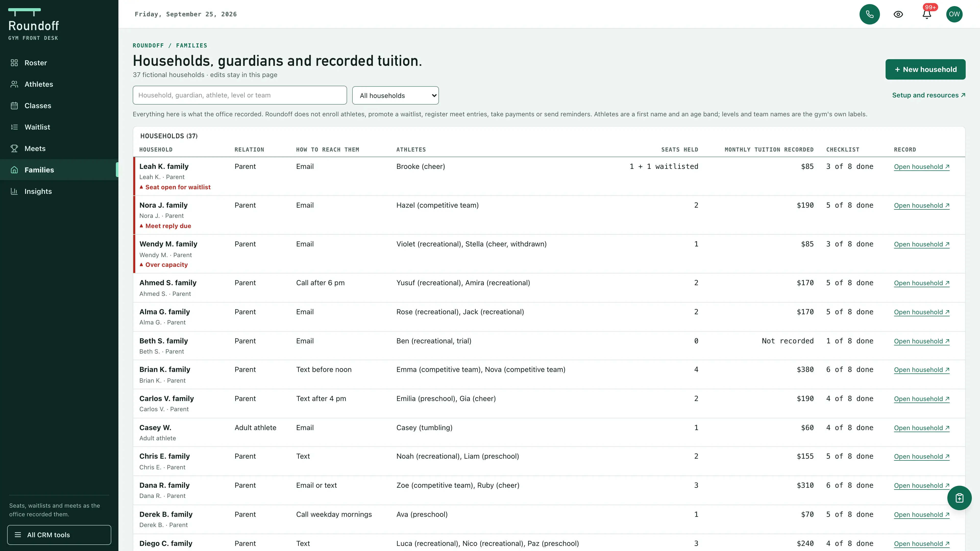Click the All CRM tools button
Viewport: 980px width, 551px height.
click(x=59, y=535)
